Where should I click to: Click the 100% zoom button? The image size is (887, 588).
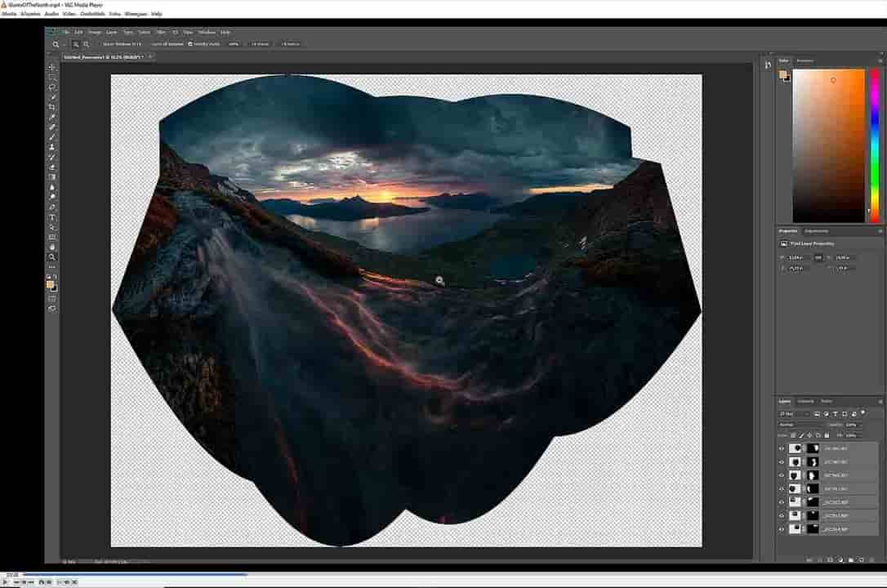[234, 44]
